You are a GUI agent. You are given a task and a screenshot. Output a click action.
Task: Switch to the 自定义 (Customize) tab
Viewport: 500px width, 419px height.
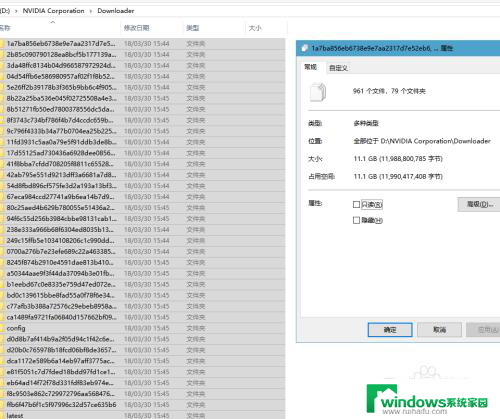(338, 68)
